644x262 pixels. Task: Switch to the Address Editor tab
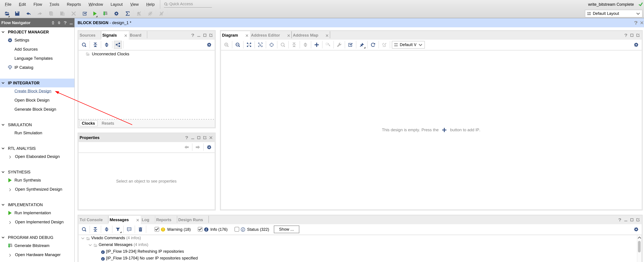265,35
